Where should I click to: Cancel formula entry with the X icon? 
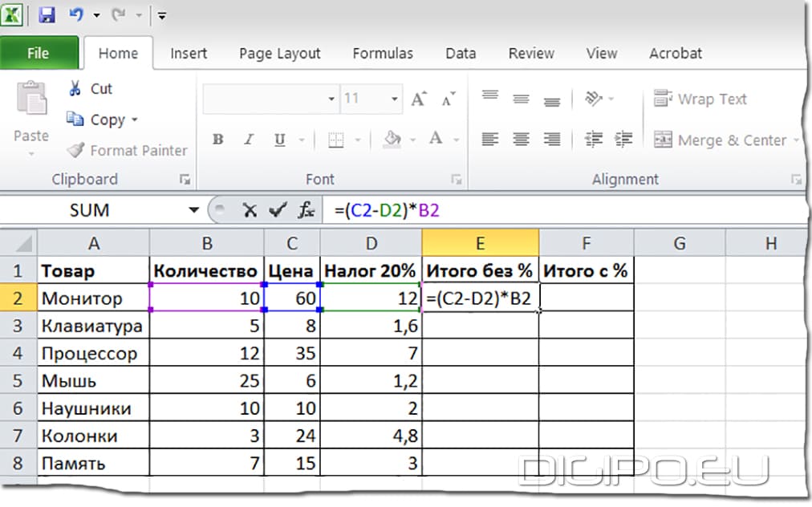[250, 210]
